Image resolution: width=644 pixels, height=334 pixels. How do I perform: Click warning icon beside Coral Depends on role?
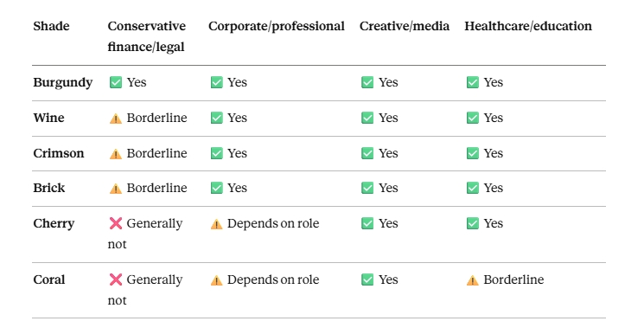point(216,280)
